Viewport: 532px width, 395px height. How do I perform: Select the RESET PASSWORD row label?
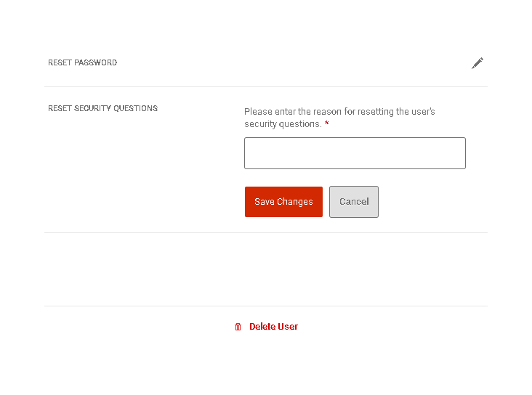[82, 62]
